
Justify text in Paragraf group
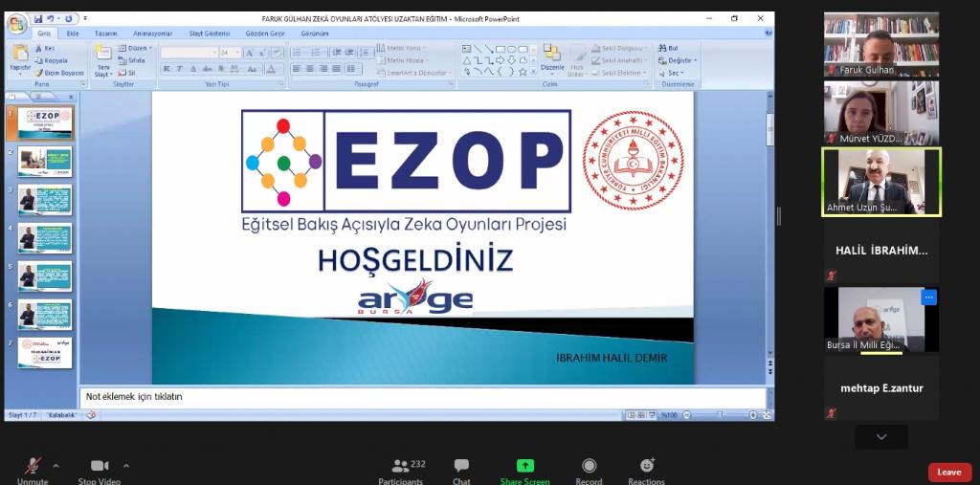pos(337,69)
